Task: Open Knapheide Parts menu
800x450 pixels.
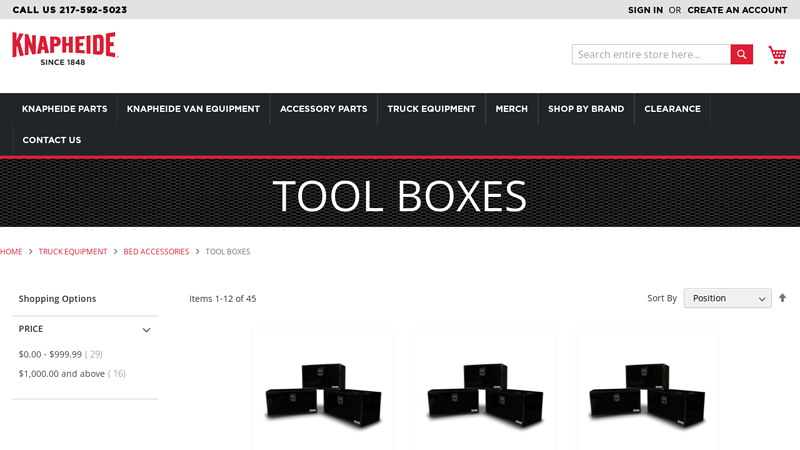Action: (64, 109)
